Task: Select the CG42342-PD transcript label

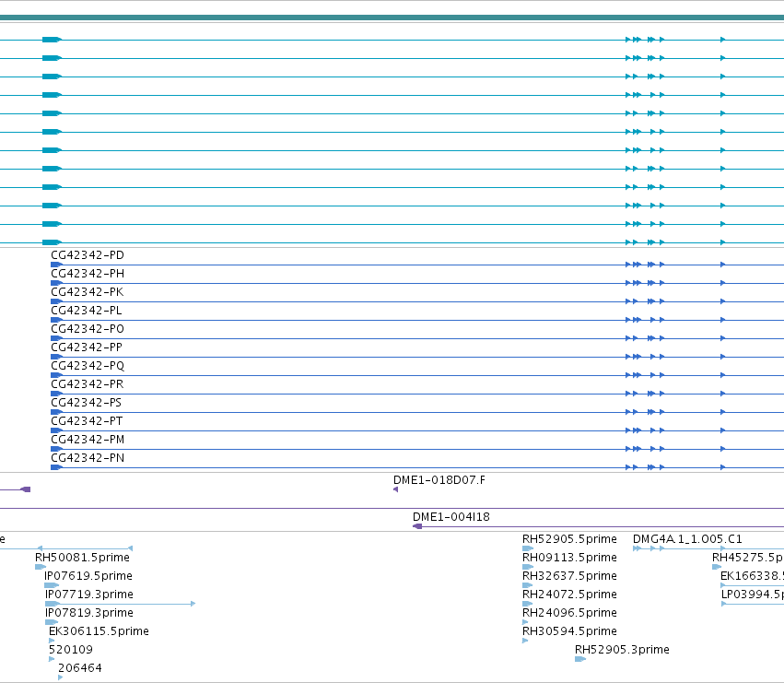Action: [x=88, y=255]
